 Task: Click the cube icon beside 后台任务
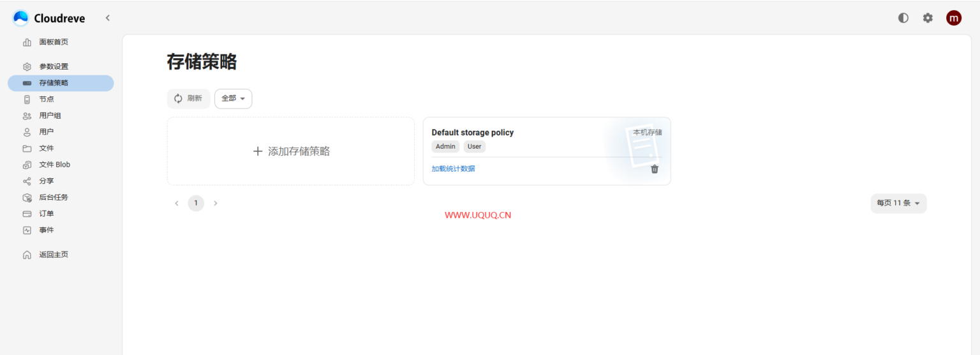click(27, 197)
